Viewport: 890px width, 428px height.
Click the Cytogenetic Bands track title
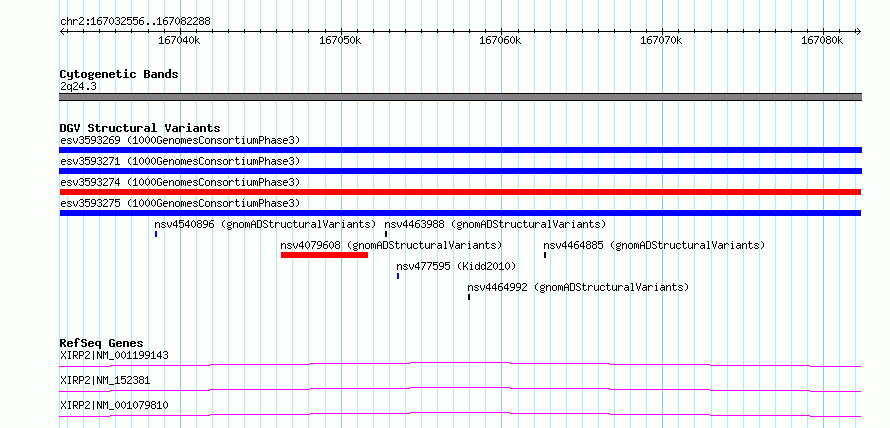119,74
